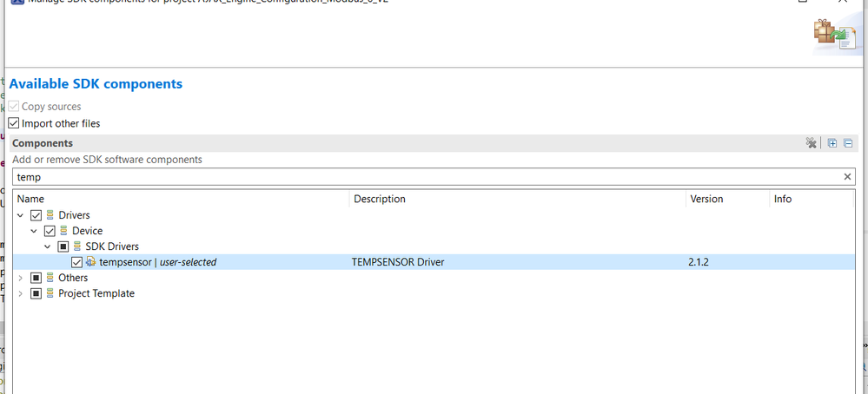Click the Name column header
Image resolution: width=868 pixels, height=394 pixels.
click(182, 199)
